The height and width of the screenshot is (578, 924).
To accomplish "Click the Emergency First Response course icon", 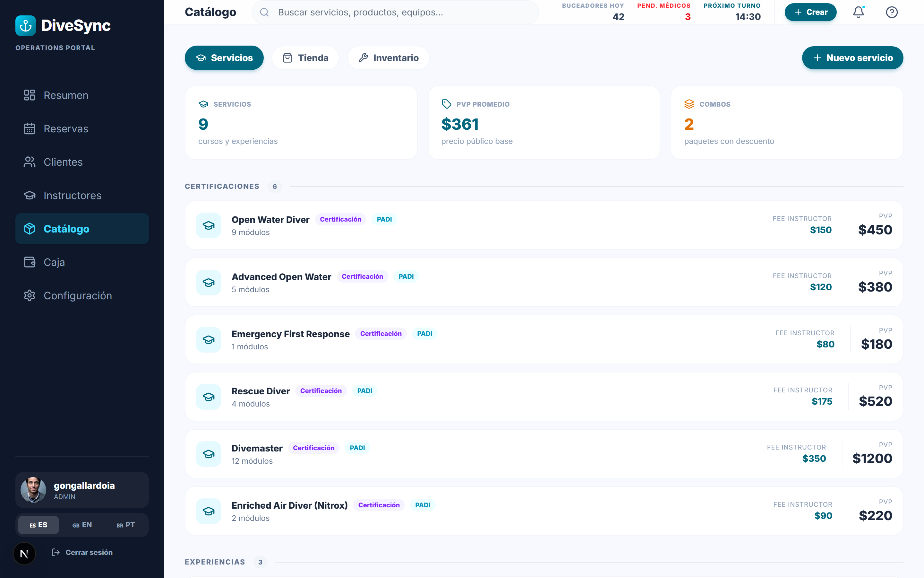I will point(209,340).
